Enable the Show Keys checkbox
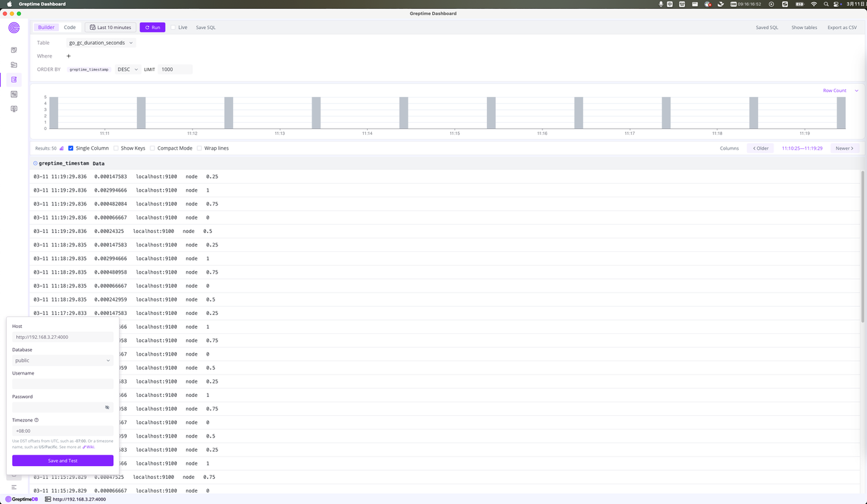Viewport: 867px width, 504px height. point(115,148)
